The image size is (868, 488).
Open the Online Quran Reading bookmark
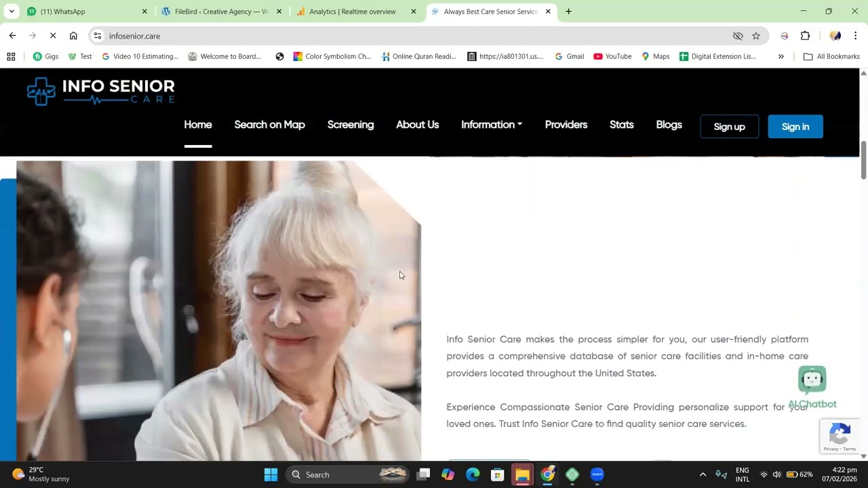pos(419,56)
